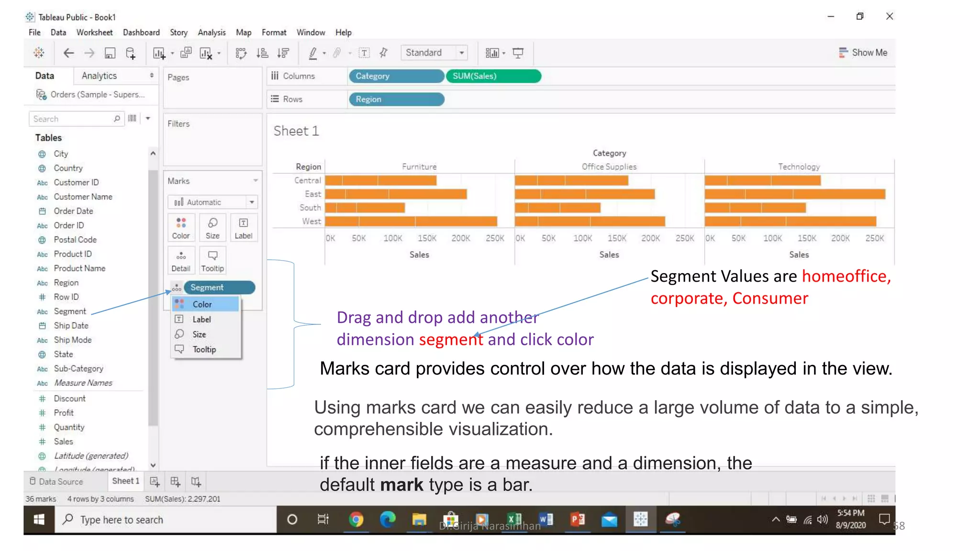Click the Highlight pen icon

[x=313, y=53]
